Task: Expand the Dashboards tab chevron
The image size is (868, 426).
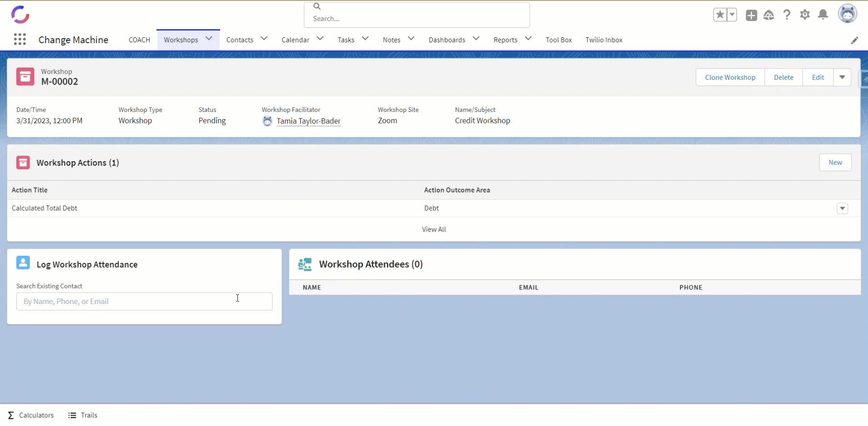Action: (476, 39)
